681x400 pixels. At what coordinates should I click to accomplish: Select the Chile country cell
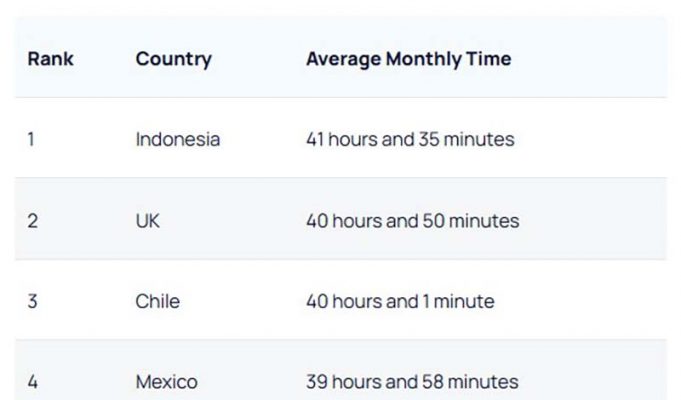click(158, 301)
